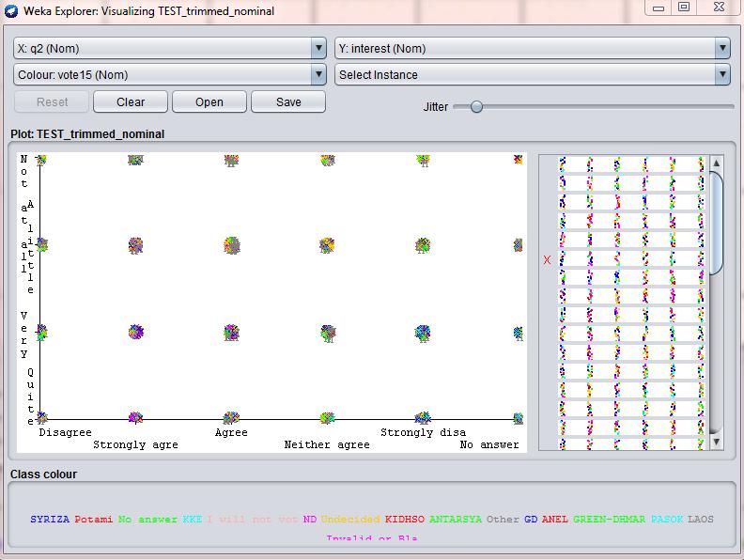Image resolution: width=744 pixels, height=560 pixels.
Task: Click the 'Very' y-axis label
Action: (23, 334)
